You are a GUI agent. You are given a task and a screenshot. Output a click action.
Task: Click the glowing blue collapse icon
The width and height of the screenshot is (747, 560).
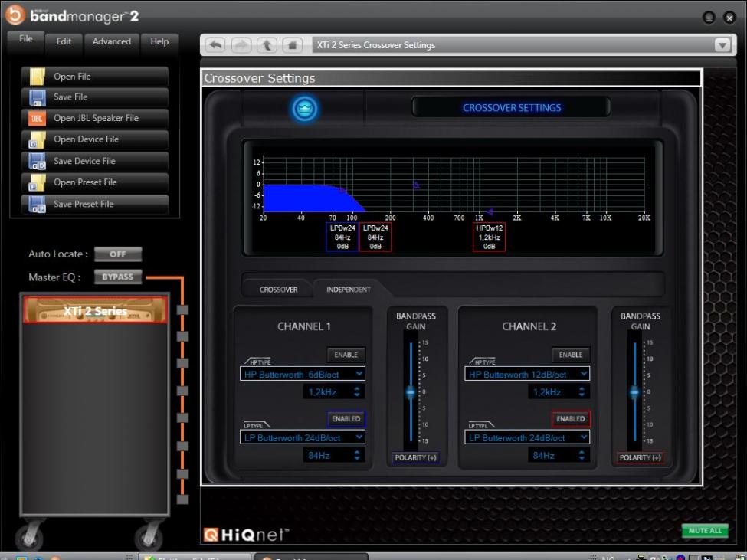[x=305, y=109]
